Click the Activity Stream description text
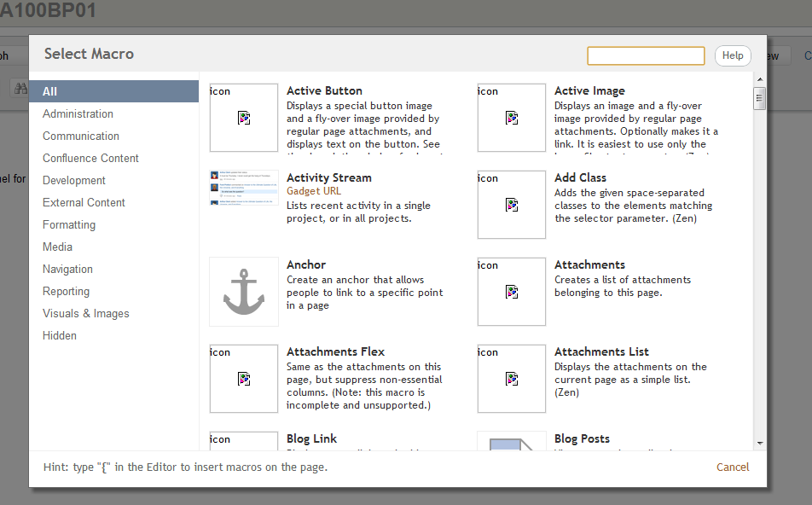Image resolution: width=812 pixels, height=505 pixels. [358, 212]
